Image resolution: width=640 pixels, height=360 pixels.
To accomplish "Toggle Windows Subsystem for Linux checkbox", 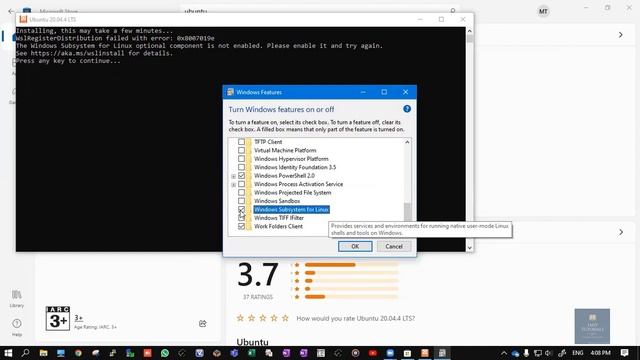I will point(241,209).
